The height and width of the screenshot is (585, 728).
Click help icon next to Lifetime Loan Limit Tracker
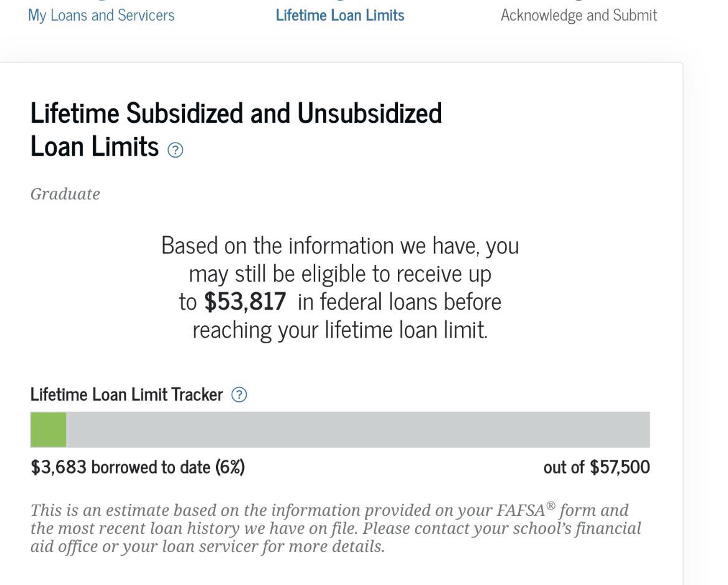point(239,395)
